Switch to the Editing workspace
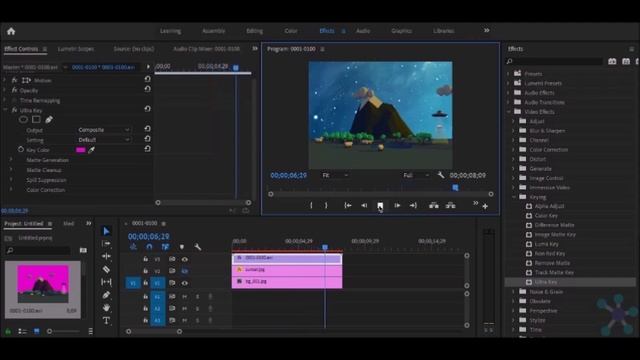This screenshot has height=360, width=640. coord(254,31)
